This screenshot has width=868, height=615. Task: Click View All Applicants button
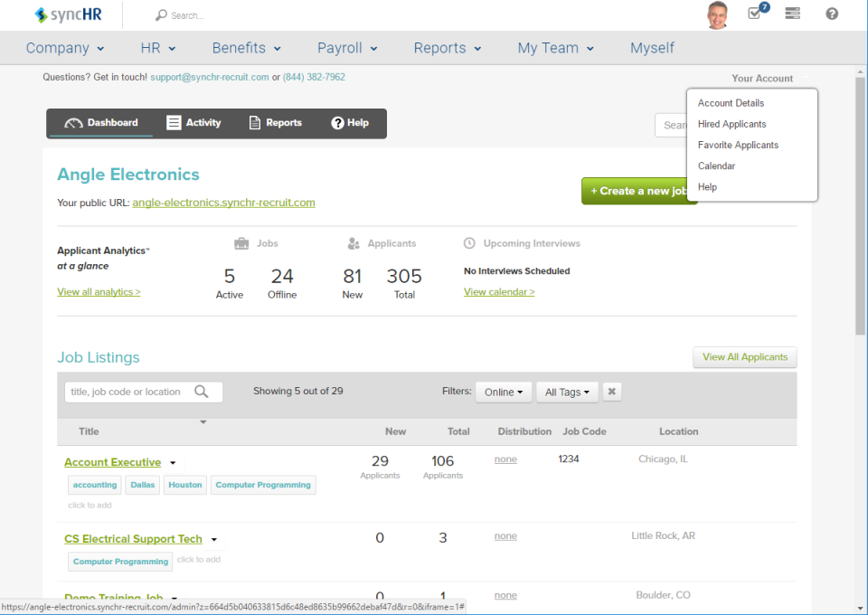click(744, 357)
